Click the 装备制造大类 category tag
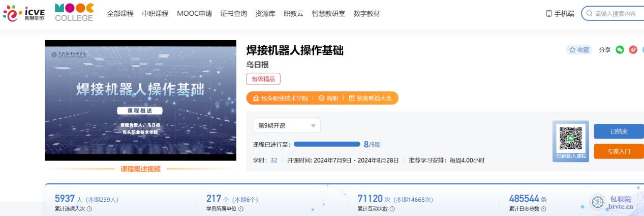 pos(374,98)
